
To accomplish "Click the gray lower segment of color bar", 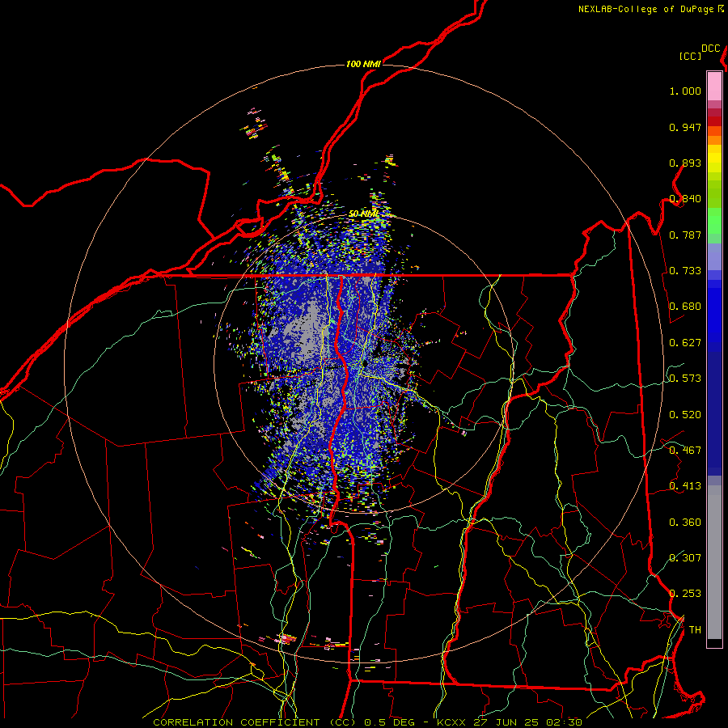I will (x=714, y=562).
